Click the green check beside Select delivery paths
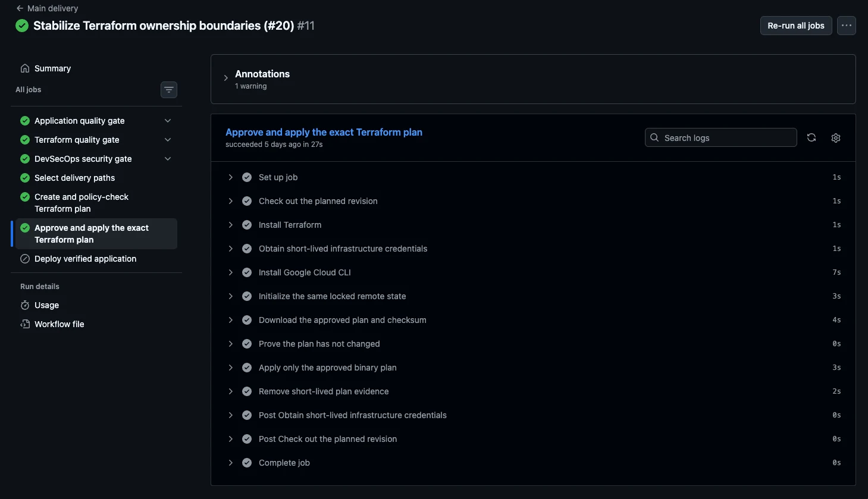This screenshot has width=868, height=499. 25,178
